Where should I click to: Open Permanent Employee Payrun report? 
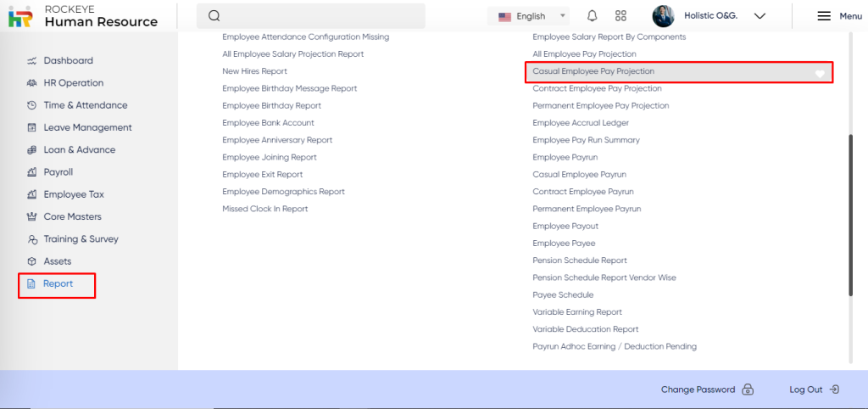point(587,209)
